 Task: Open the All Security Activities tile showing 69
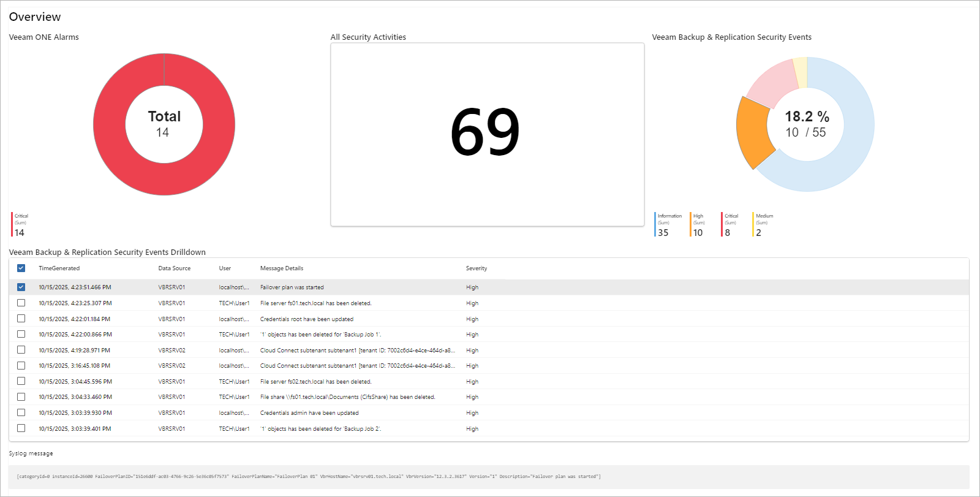(487, 134)
